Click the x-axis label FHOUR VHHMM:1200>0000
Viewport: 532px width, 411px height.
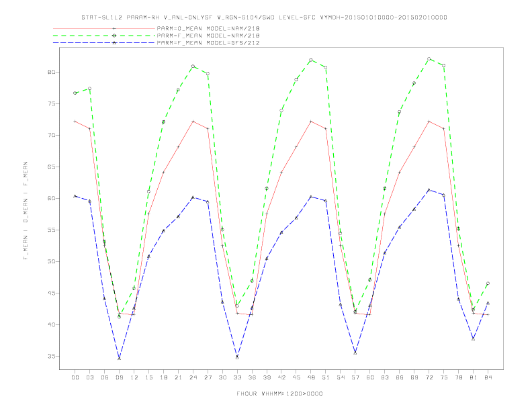point(279,394)
